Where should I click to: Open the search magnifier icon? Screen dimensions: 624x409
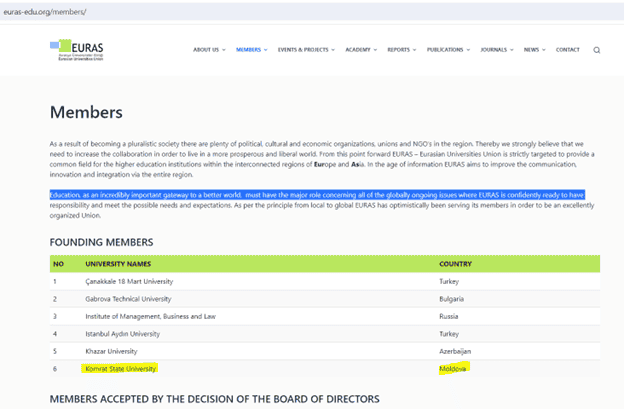597,50
